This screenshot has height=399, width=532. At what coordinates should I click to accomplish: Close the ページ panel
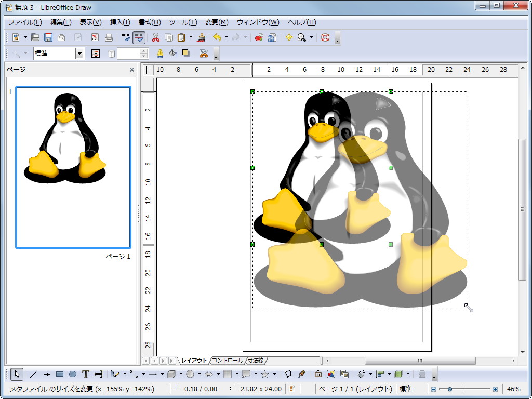click(x=131, y=70)
